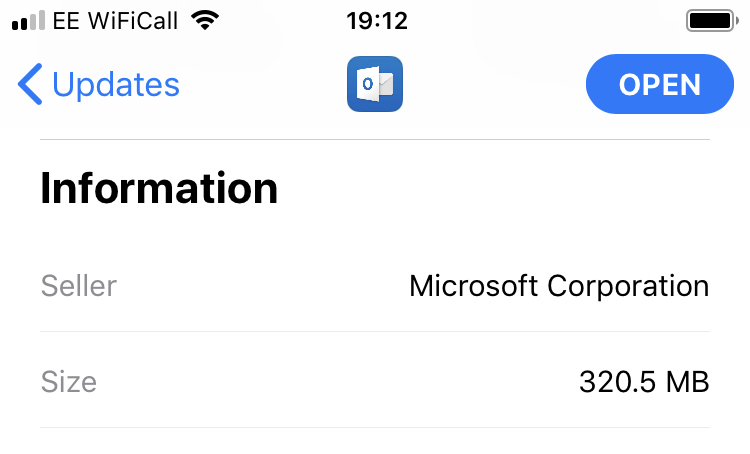Tap the letter O on Outlook logo

[x=367, y=84]
